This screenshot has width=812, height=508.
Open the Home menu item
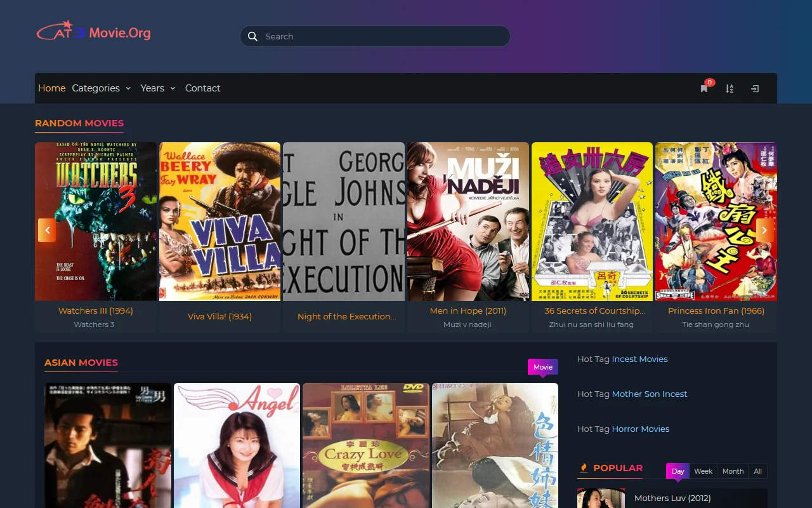(x=51, y=88)
